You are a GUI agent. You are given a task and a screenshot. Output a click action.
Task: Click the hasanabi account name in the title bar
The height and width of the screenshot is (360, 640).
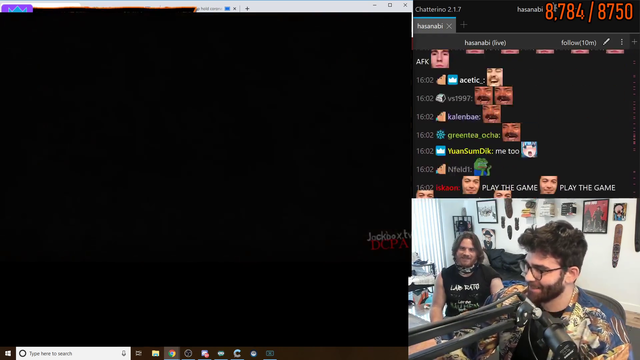coord(529,9)
